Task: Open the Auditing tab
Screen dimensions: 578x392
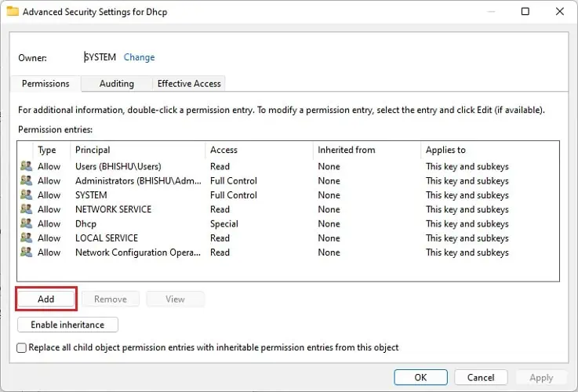Action: pyautogui.click(x=117, y=84)
